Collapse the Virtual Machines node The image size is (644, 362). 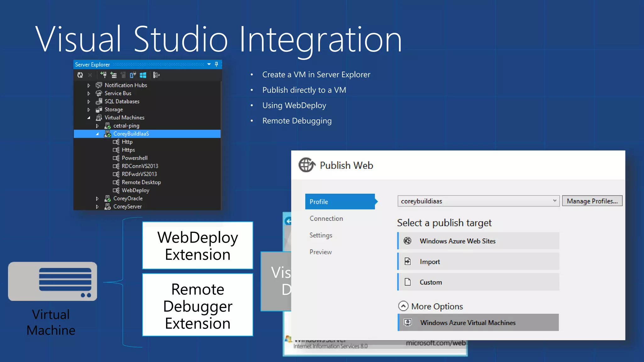[89, 118]
